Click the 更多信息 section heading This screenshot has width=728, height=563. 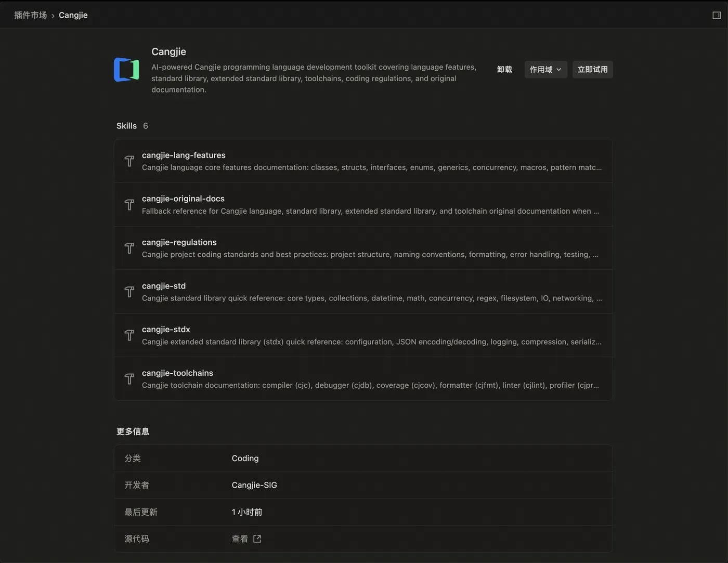133,431
